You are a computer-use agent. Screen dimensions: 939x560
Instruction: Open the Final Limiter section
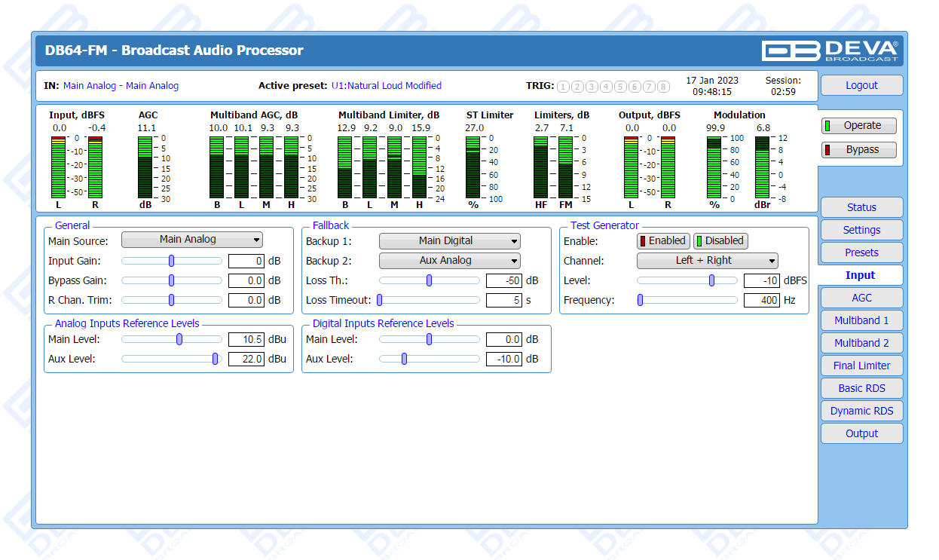(861, 366)
